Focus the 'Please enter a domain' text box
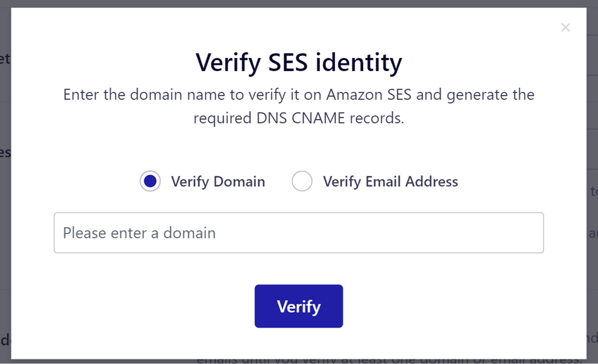This screenshot has height=364, width=598. pyautogui.click(x=299, y=233)
